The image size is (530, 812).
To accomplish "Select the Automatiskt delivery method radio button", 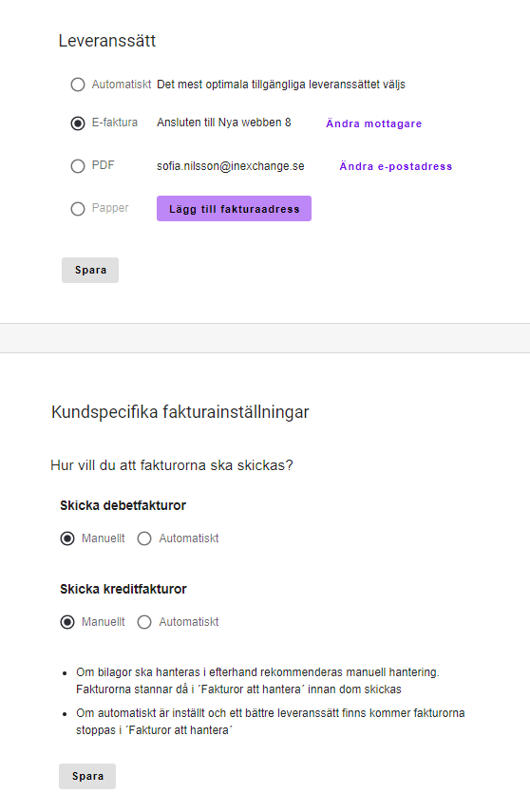I will pyautogui.click(x=78, y=85).
